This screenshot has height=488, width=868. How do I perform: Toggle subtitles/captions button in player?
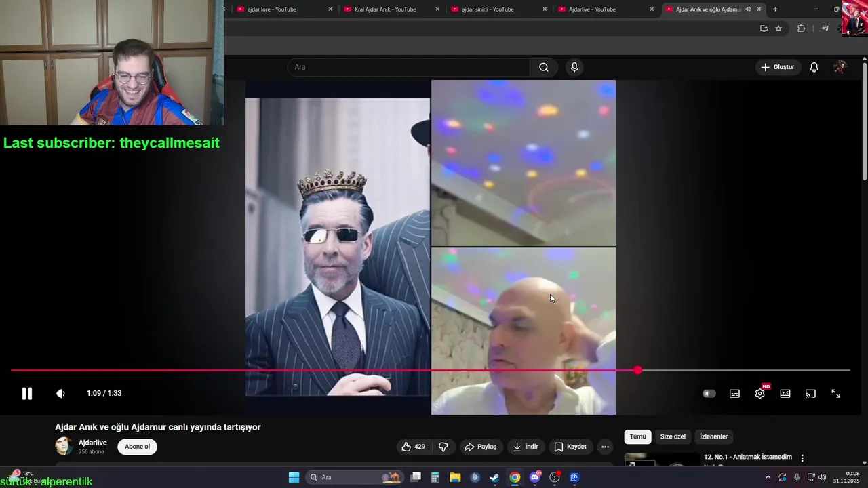(x=734, y=394)
